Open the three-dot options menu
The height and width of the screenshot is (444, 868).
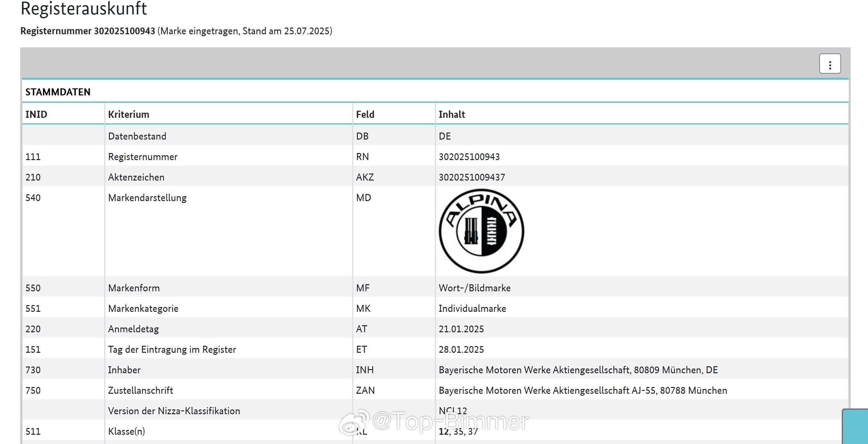coord(830,64)
